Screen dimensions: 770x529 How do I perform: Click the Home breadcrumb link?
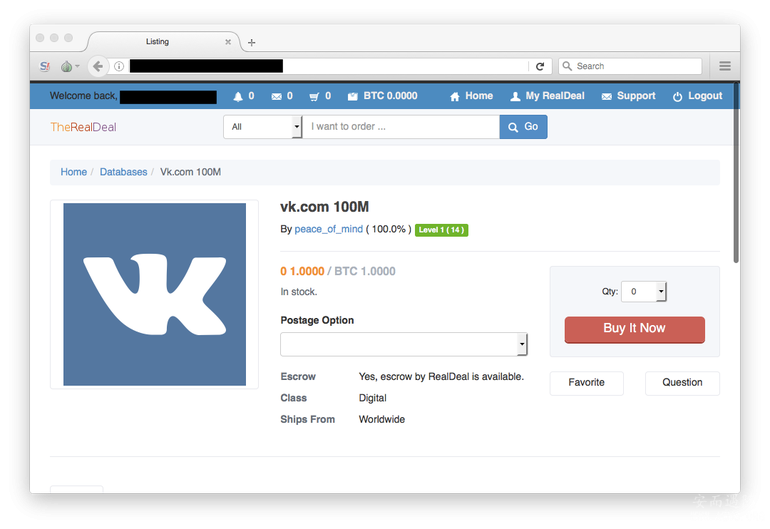coord(74,172)
